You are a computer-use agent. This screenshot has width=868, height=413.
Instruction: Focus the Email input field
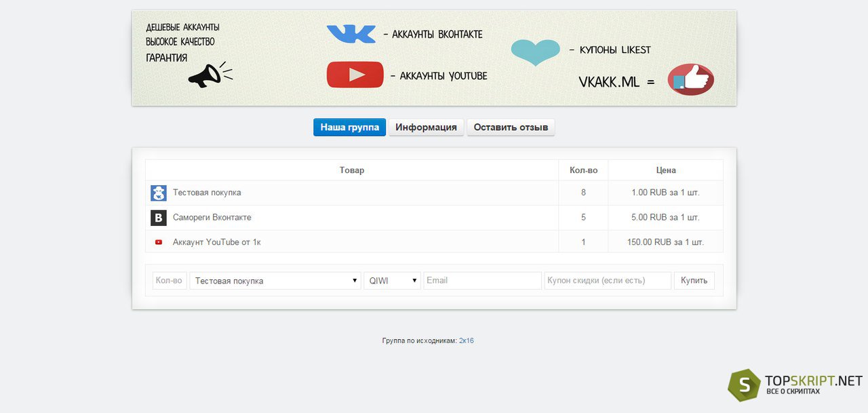483,281
